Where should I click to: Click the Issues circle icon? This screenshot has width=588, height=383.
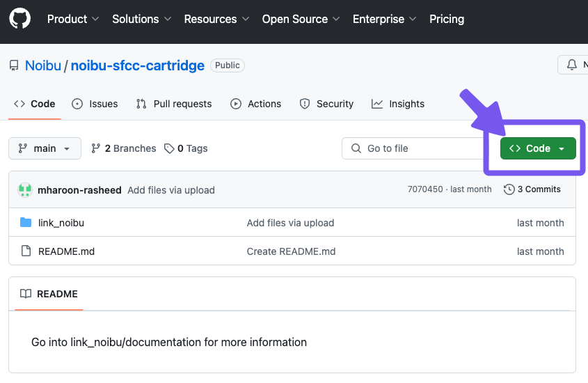[77, 104]
